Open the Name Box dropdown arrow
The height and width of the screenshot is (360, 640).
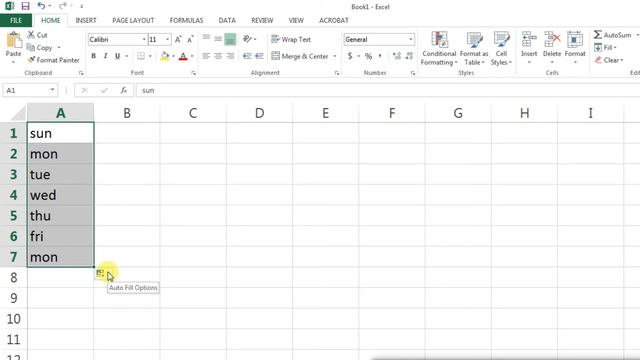click(52, 90)
